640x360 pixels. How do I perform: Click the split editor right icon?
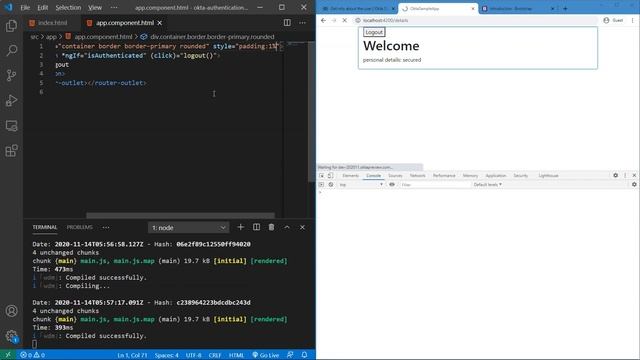coord(287,23)
